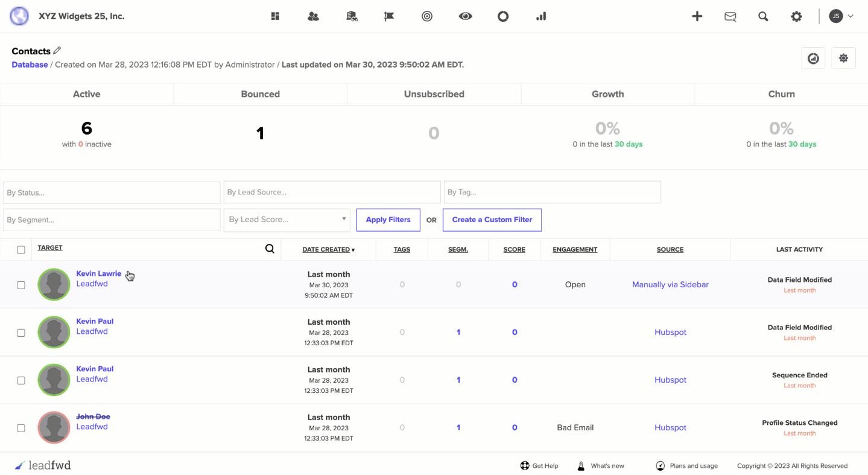Check the checkbox next to John Doe
The image size is (868, 475).
coord(21,427)
